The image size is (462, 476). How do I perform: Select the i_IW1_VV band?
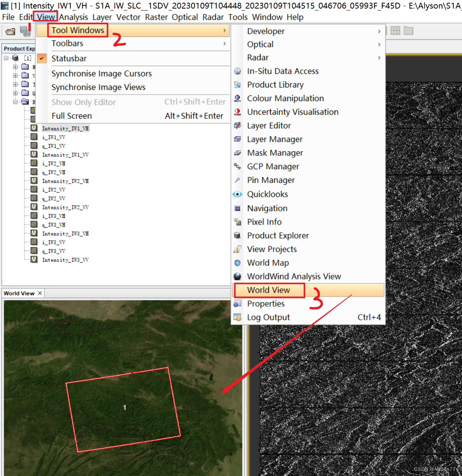click(54, 137)
